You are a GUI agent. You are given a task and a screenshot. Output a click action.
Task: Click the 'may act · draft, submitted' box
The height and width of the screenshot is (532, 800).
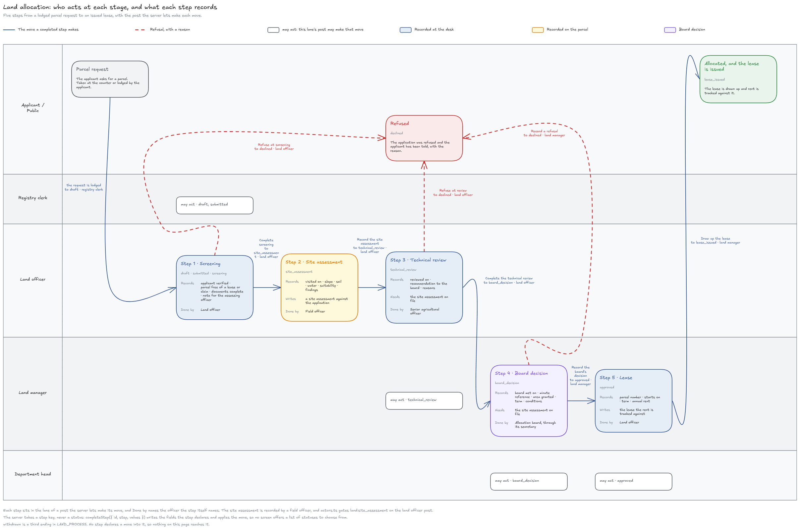point(214,205)
